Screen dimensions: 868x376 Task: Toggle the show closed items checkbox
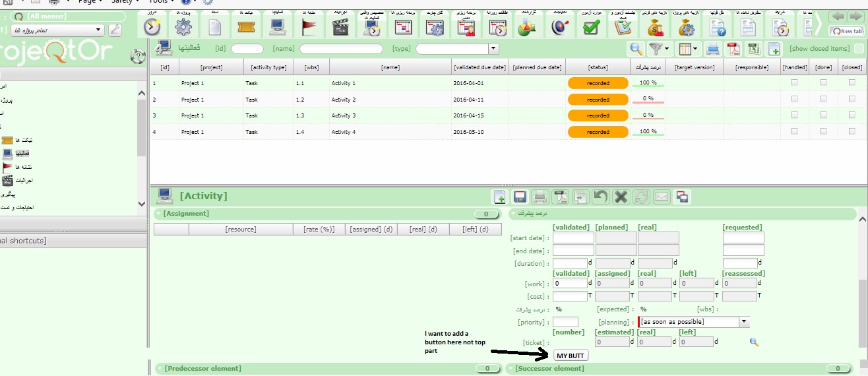tap(858, 49)
